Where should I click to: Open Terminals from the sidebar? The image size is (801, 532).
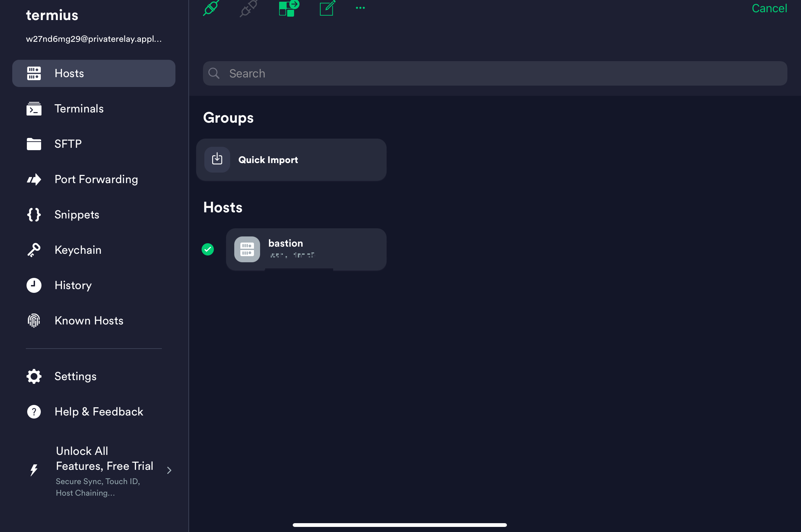(94, 109)
